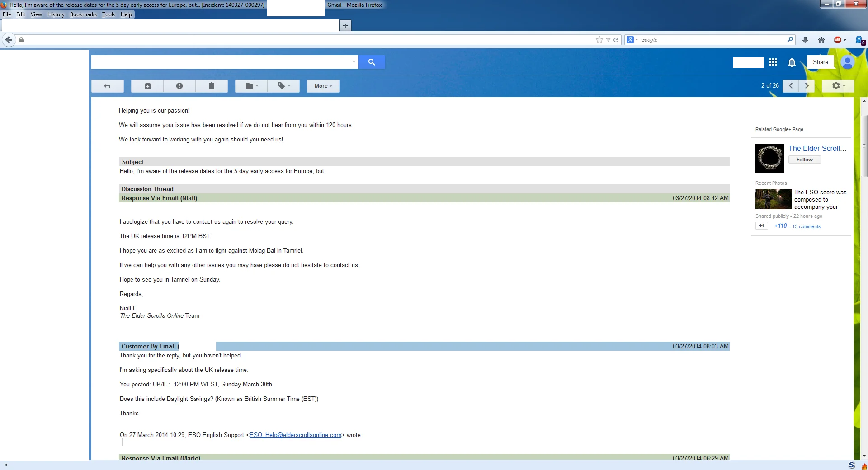
Task: Click the Share button
Action: pos(820,62)
